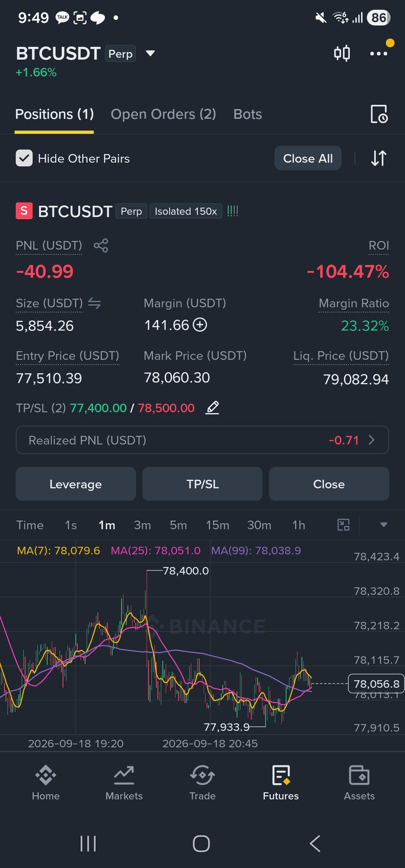Go to the Assets tab
The image size is (405, 868).
click(x=359, y=783)
